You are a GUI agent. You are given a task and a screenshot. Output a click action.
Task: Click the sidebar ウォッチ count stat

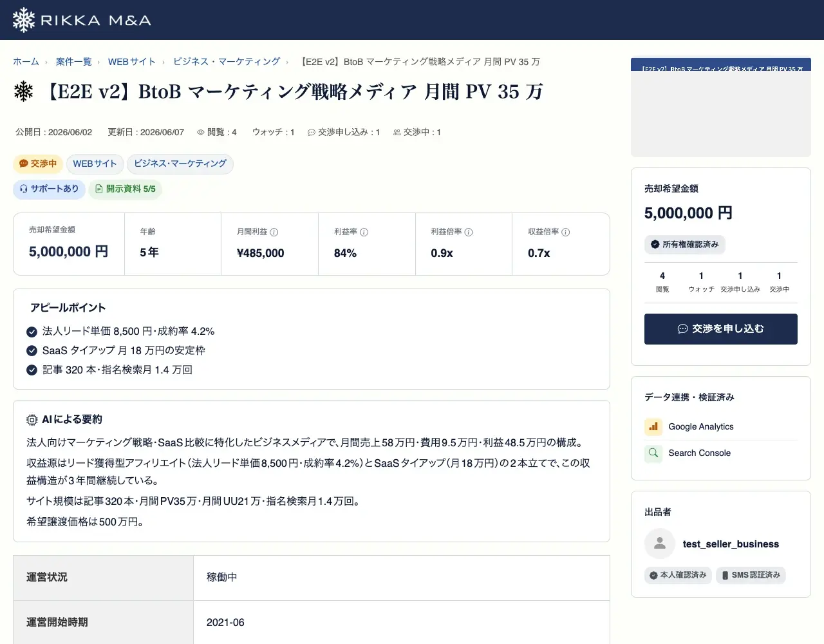[702, 282]
